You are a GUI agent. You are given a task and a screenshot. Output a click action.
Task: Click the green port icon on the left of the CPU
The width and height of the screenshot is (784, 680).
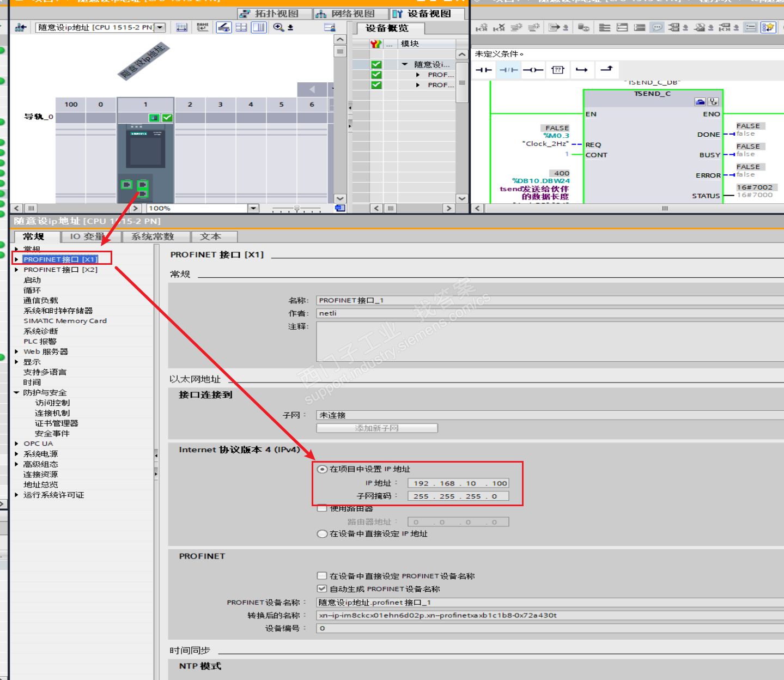click(127, 185)
